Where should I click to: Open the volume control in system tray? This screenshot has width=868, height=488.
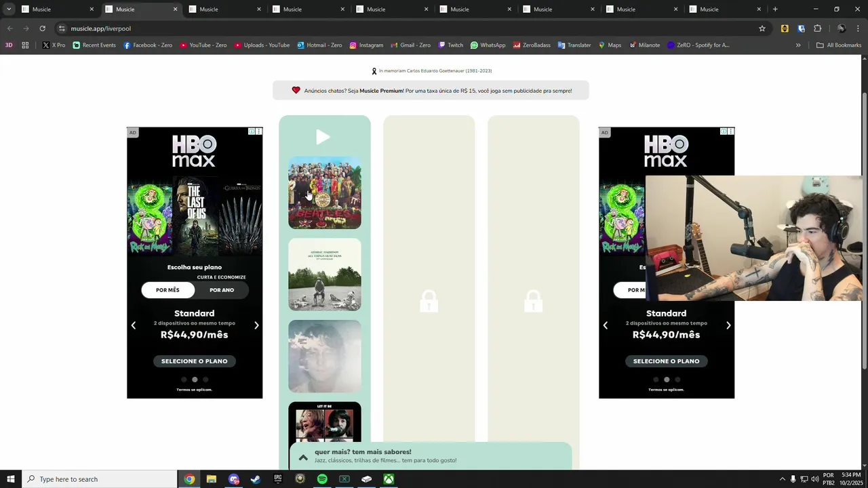tap(814, 479)
